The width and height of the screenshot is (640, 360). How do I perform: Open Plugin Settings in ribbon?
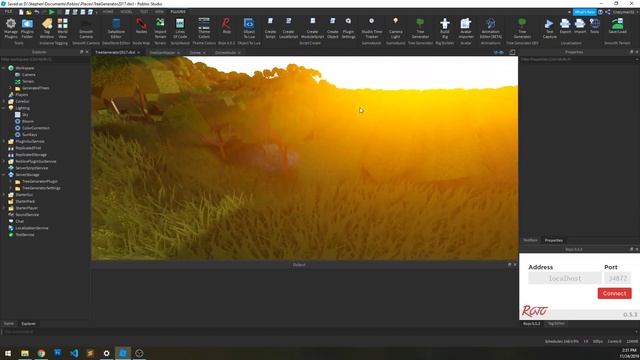click(348, 28)
